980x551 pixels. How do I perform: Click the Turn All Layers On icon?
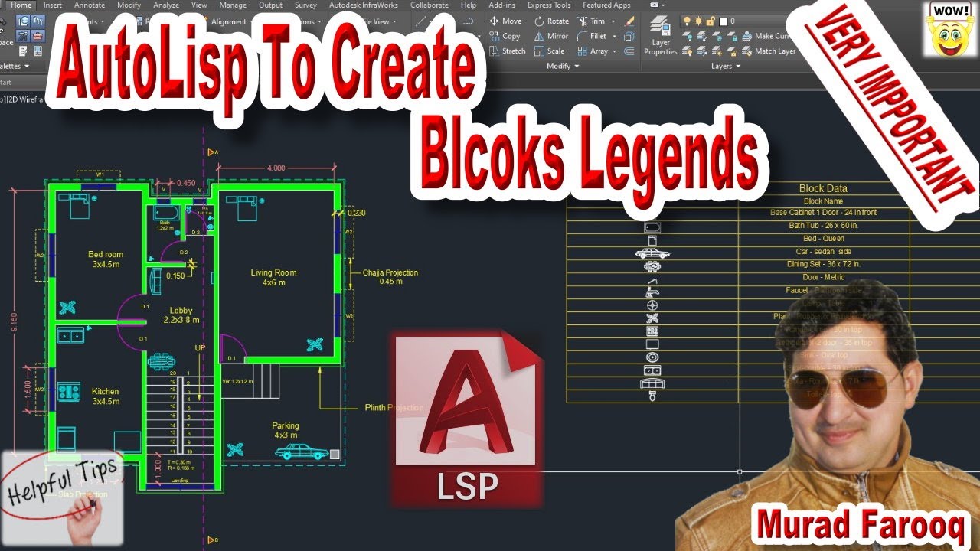tap(688, 51)
